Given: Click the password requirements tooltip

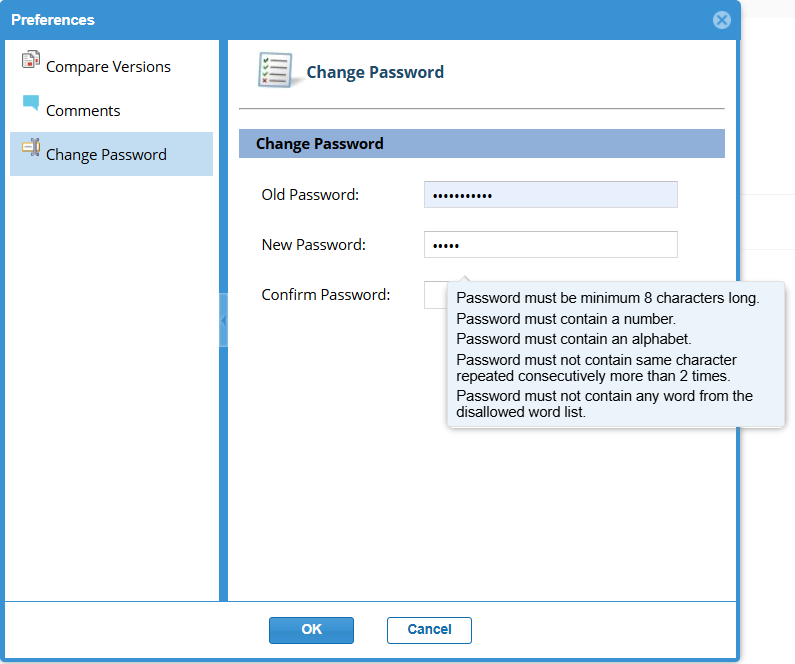Looking at the screenshot, I should point(615,354).
